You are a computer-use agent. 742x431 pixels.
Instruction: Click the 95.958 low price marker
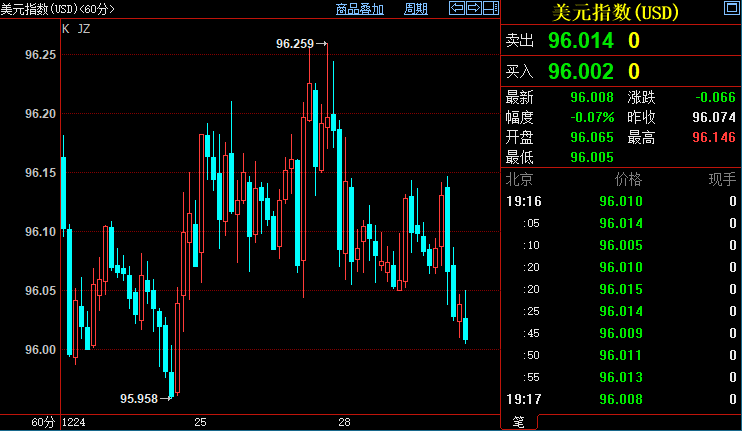click(140, 398)
